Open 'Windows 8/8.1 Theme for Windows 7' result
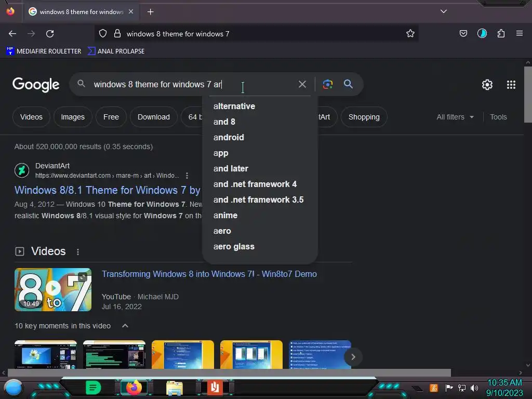532x399 pixels. pyautogui.click(x=107, y=190)
